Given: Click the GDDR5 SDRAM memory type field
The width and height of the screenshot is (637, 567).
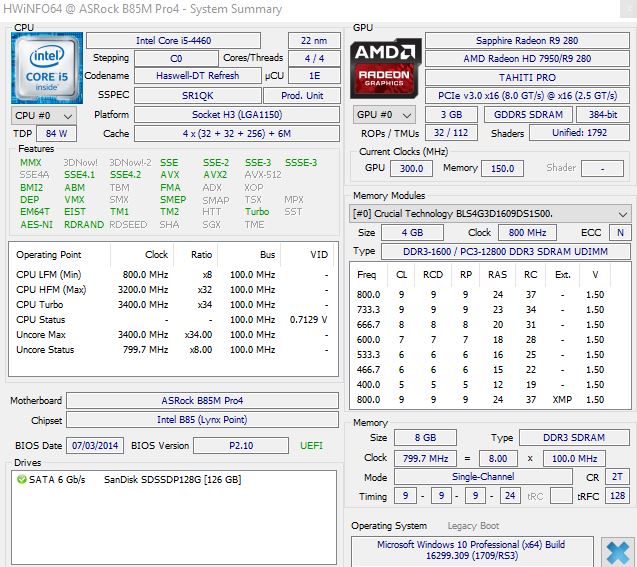Looking at the screenshot, I should click(x=529, y=115).
